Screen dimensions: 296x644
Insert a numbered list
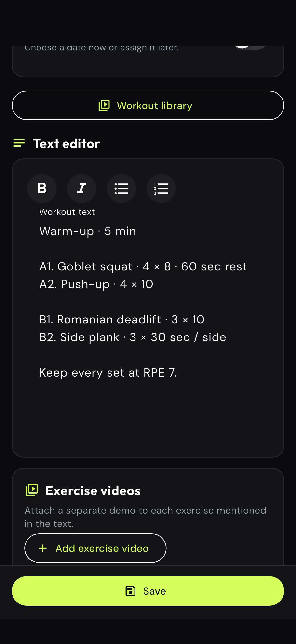coord(161,188)
